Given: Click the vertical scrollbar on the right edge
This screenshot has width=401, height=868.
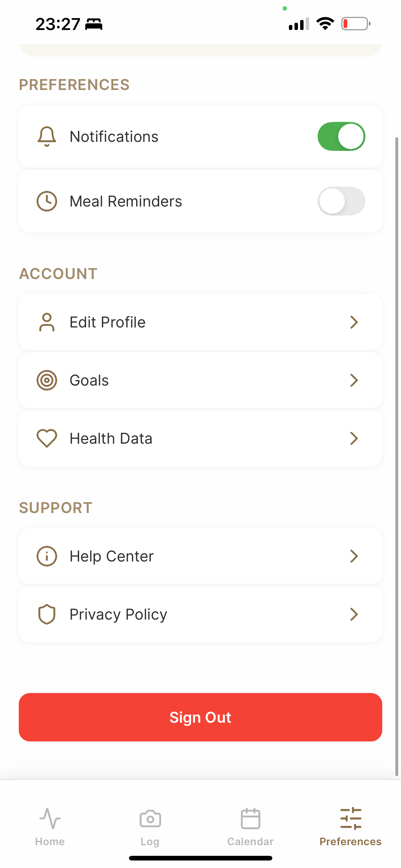Looking at the screenshot, I should [397, 456].
